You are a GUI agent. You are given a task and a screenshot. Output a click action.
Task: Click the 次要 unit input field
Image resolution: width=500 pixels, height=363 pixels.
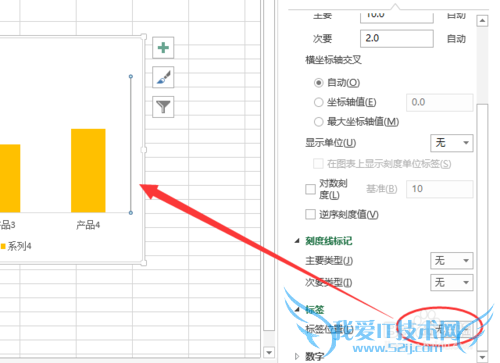point(397,38)
